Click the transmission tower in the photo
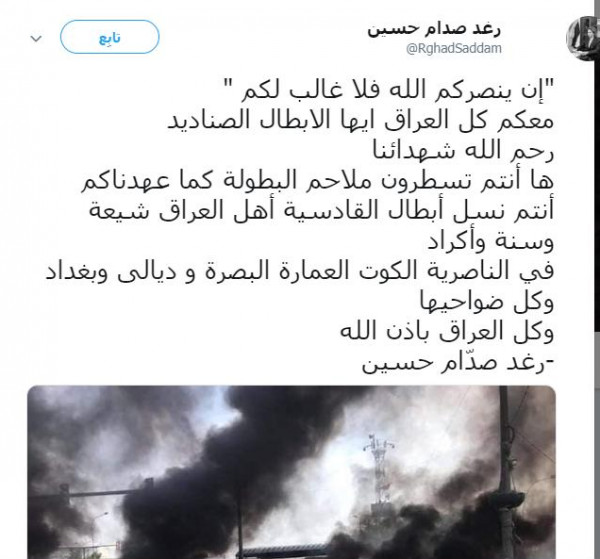 378,467
